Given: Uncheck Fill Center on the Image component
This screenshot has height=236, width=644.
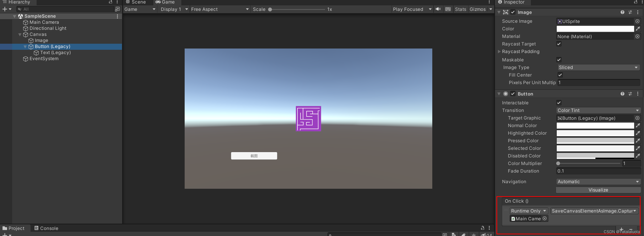Looking at the screenshot, I should click(x=560, y=75).
